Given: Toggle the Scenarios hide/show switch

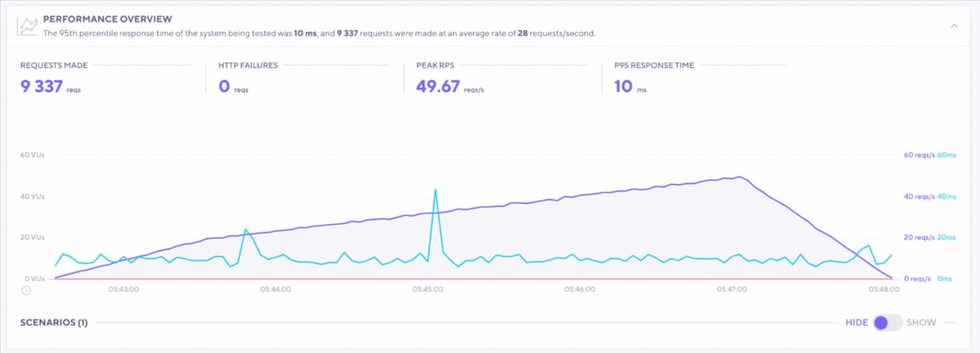Looking at the screenshot, I should [x=887, y=323].
